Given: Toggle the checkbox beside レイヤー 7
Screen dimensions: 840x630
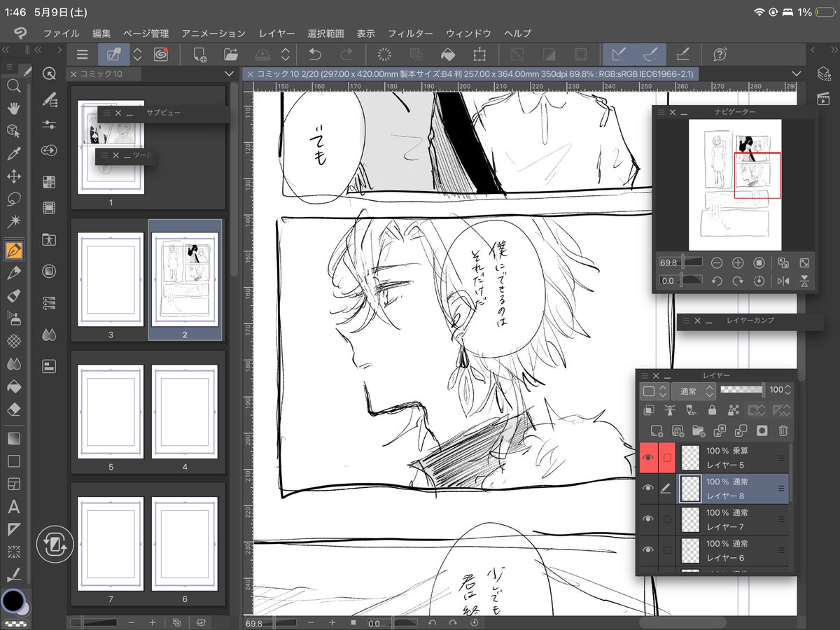Looking at the screenshot, I should point(667,519).
